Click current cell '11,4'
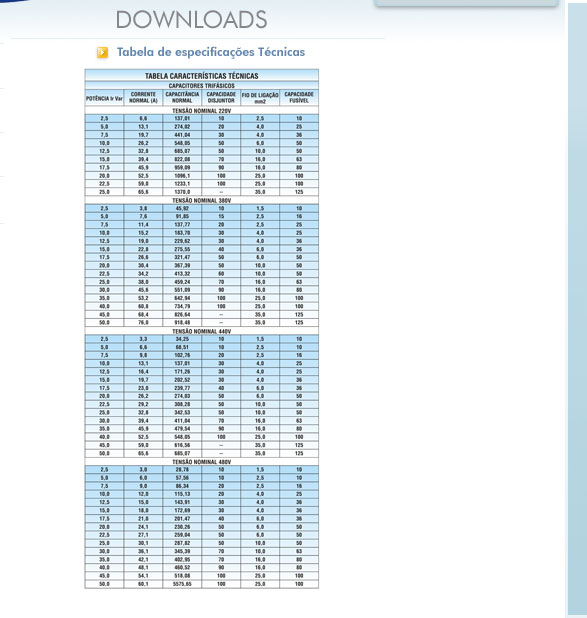Image resolution: width=587 pixels, height=618 pixels. pyautogui.click(x=143, y=225)
